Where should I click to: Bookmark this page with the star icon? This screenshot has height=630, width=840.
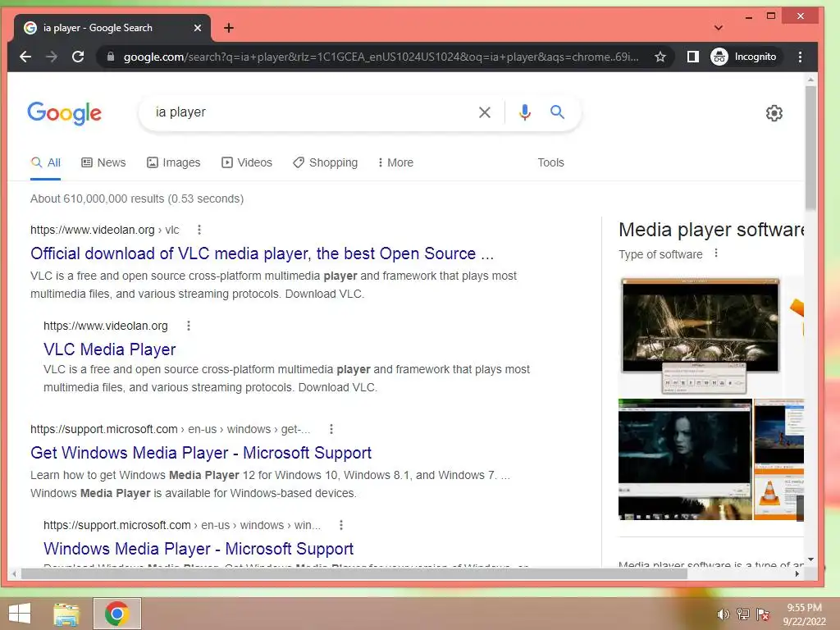tap(660, 57)
